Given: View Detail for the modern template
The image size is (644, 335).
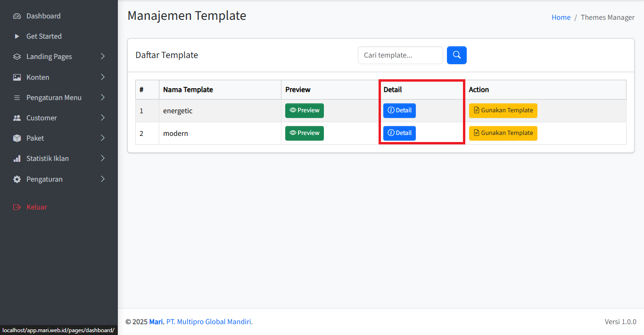Looking at the screenshot, I should click(x=399, y=133).
